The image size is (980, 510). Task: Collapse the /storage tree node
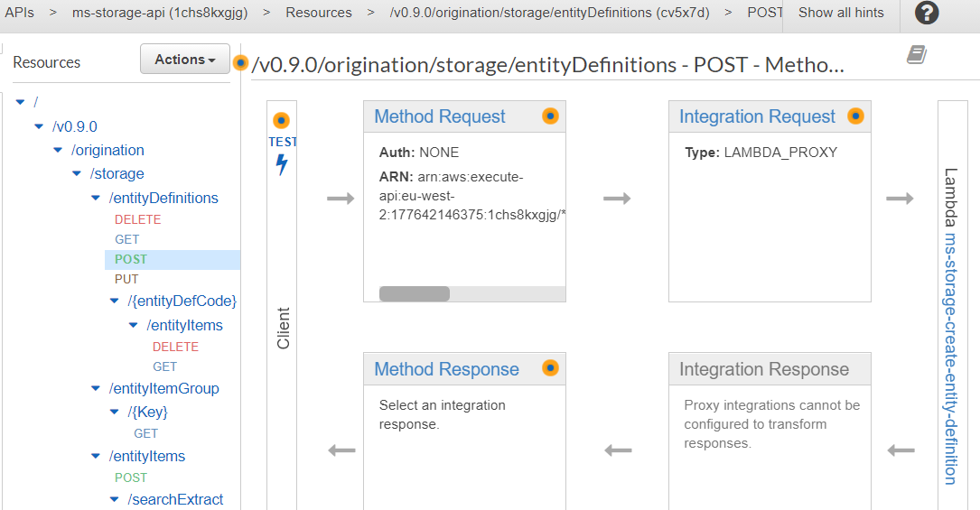(78, 173)
